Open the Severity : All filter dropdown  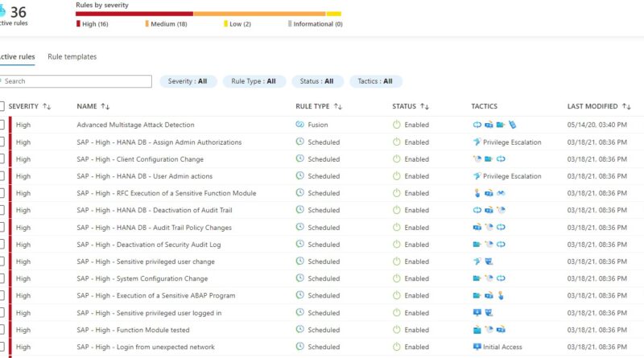(x=188, y=81)
